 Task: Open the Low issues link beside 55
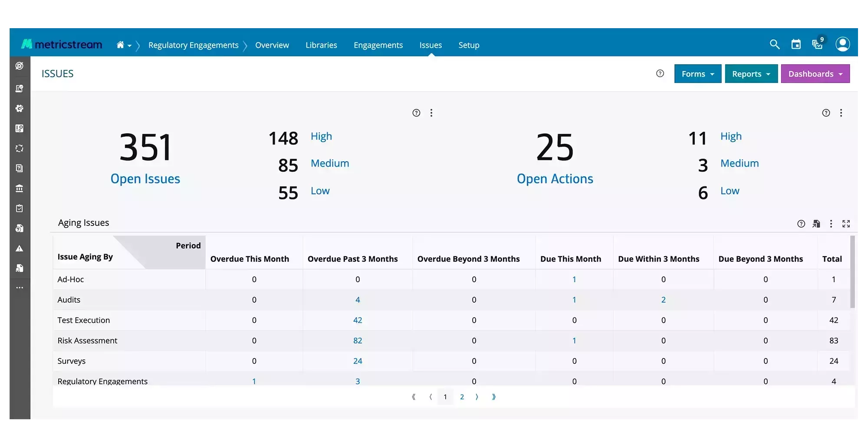320,191
